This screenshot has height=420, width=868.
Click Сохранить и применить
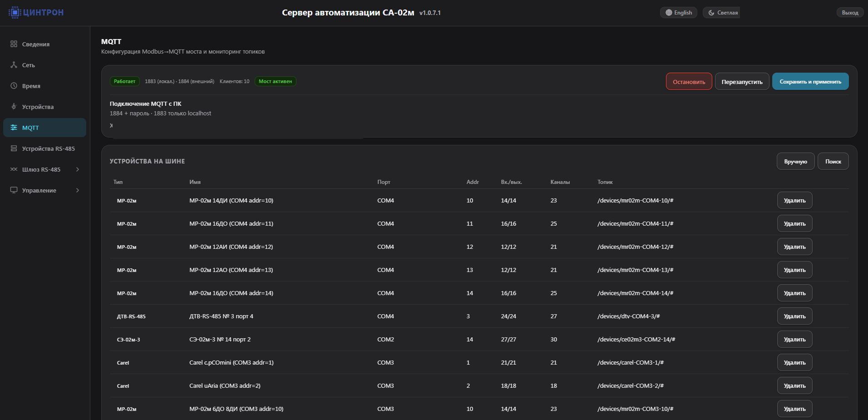point(810,82)
